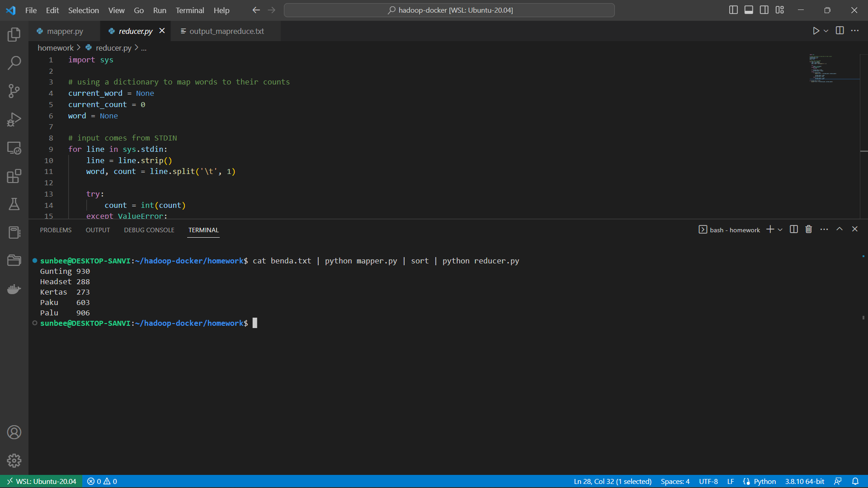The height and width of the screenshot is (488, 868).
Task: Open the Run and Debug view
Action: (x=14, y=119)
